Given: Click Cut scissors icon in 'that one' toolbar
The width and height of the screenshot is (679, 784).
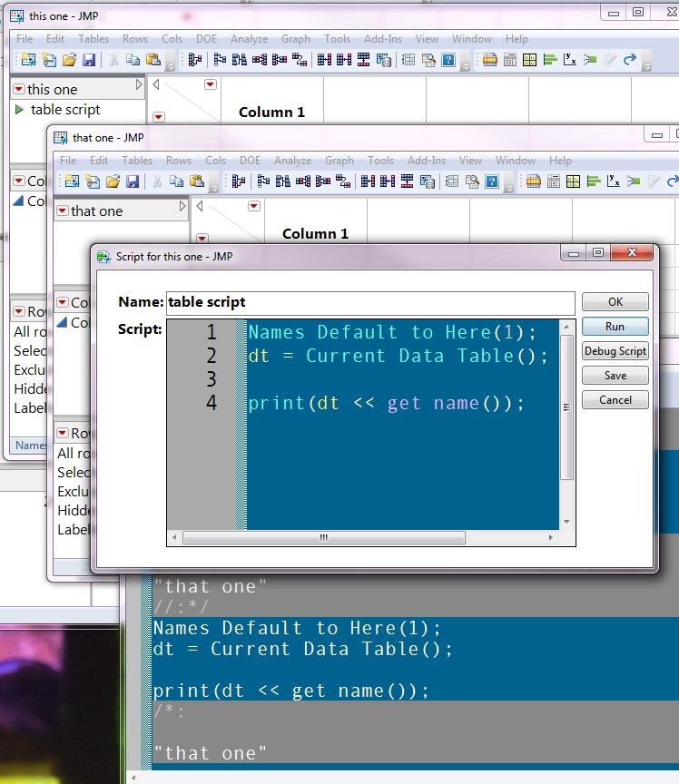Looking at the screenshot, I should pyautogui.click(x=157, y=181).
